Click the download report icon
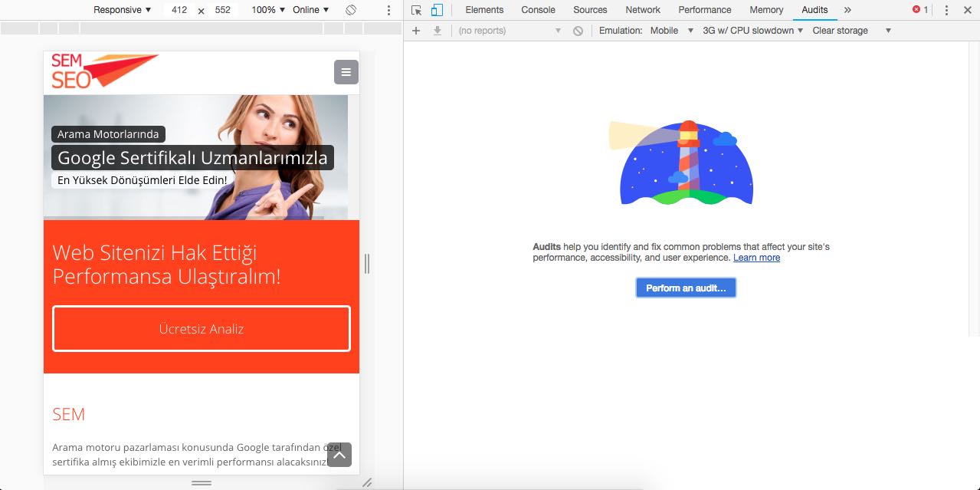The height and width of the screenshot is (490, 980). (x=438, y=31)
